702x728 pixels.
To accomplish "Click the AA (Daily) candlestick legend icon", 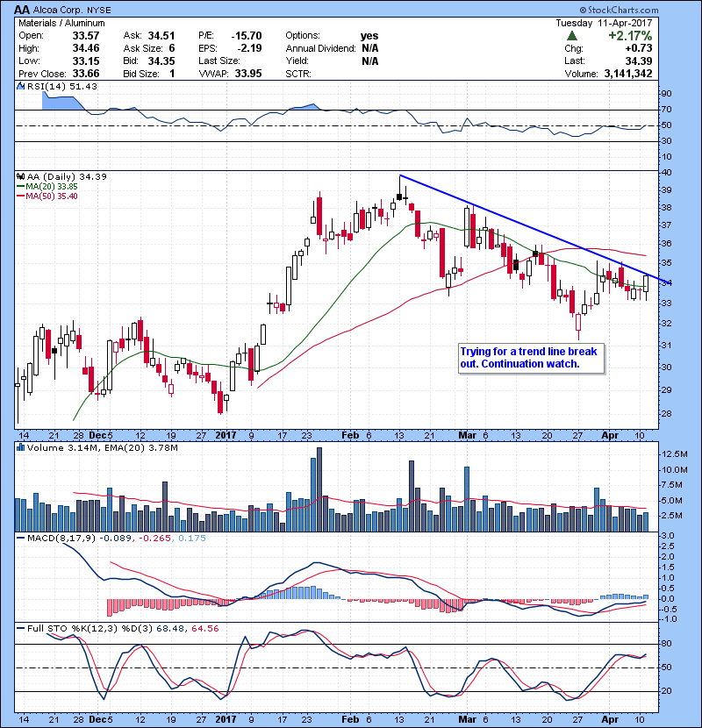I will pyautogui.click(x=20, y=176).
